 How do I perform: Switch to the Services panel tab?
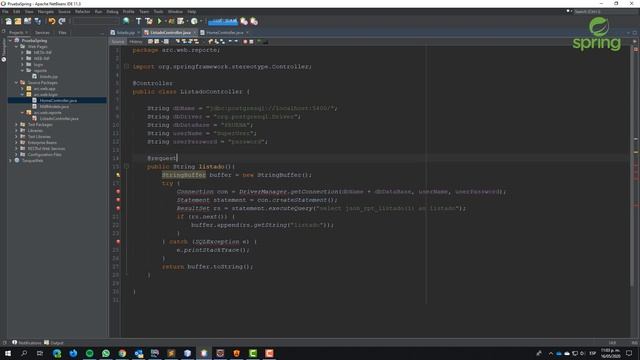click(42, 32)
